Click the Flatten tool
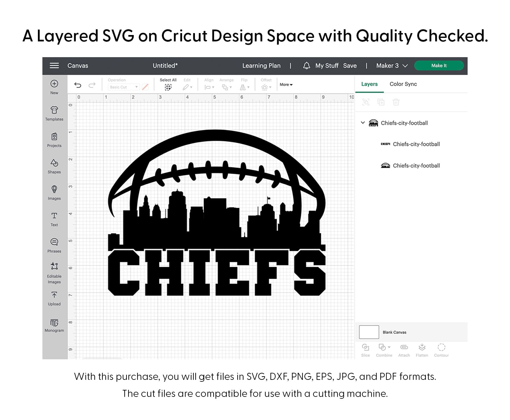Viewport: 510px width, 420px height. (422, 350)
